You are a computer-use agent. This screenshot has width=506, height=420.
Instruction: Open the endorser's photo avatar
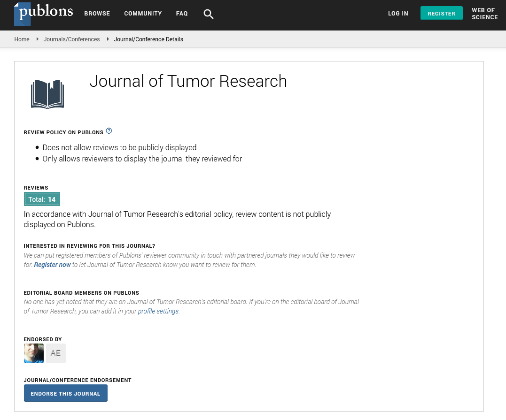pyautogui.click(x=34, y=353)
